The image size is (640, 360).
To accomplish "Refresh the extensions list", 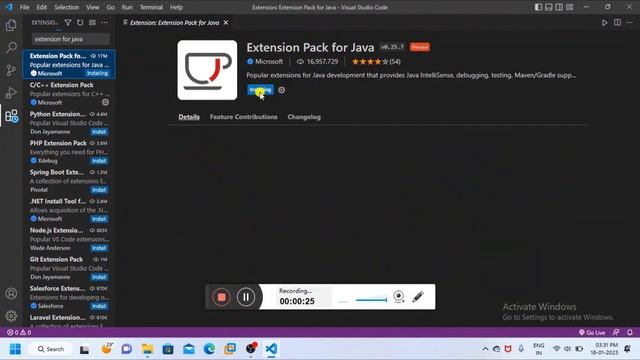I will [80, 22].
